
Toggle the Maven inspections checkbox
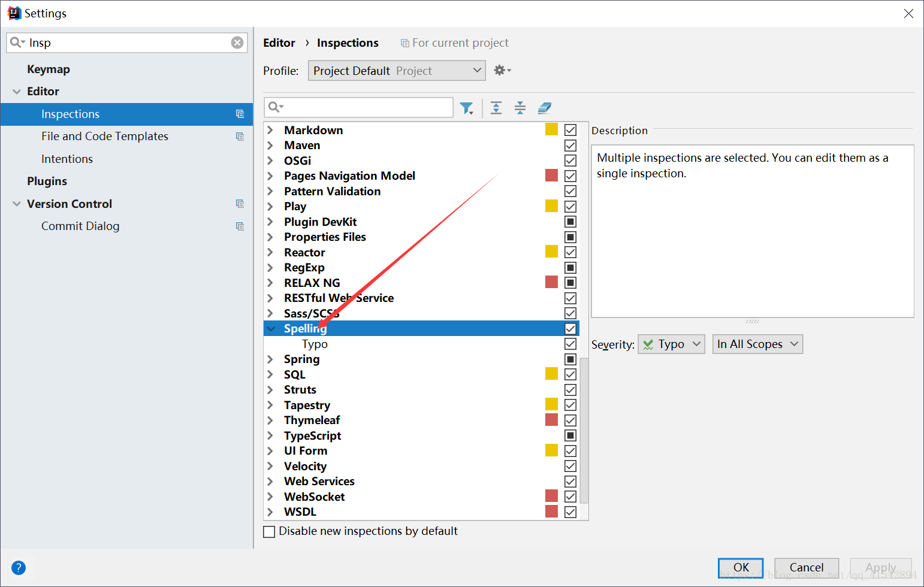click(570, 146)
